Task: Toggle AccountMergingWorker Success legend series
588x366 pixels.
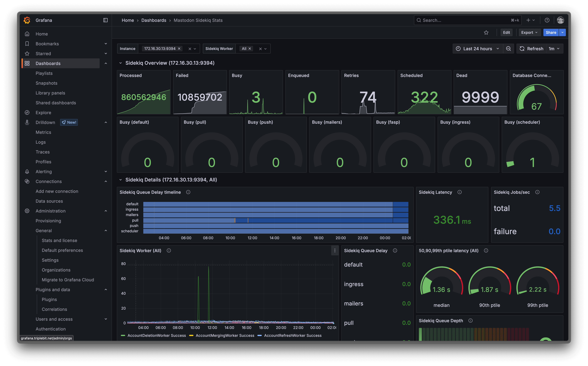Action: (225, 336)
